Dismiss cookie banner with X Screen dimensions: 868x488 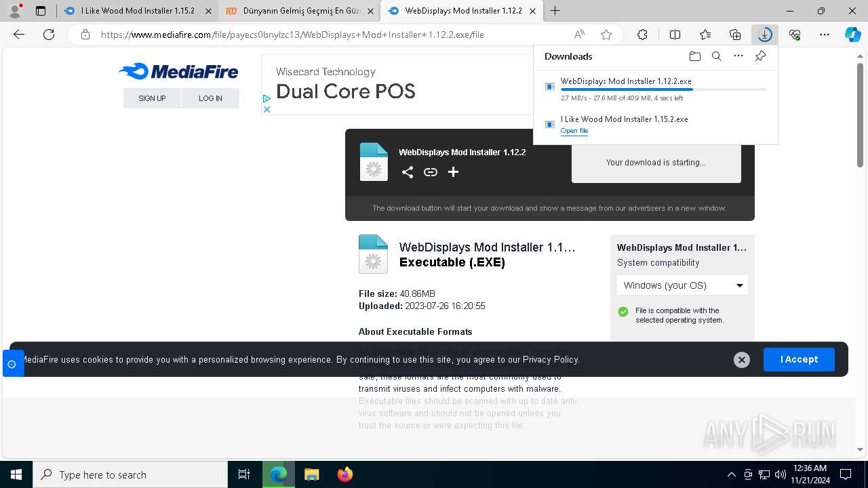tap(741, 360)
